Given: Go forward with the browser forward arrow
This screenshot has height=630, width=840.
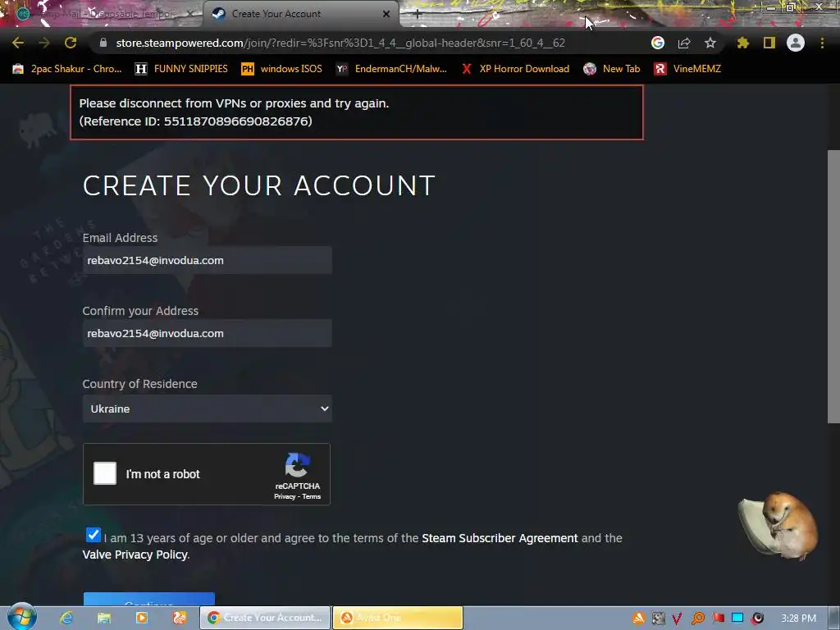Looking at the screenshot, I should pos(44,43).
